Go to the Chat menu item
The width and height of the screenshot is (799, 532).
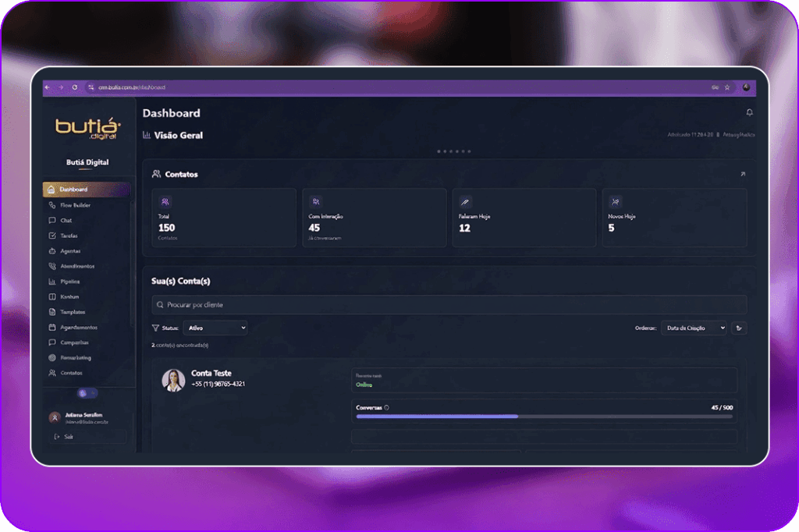tap(66, 221)
